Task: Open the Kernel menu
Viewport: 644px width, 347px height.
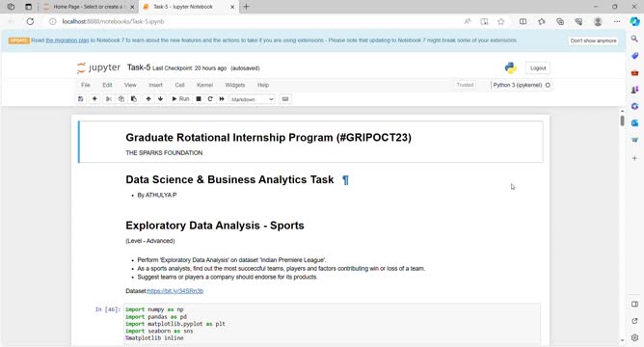Action: tap(204, 85)
